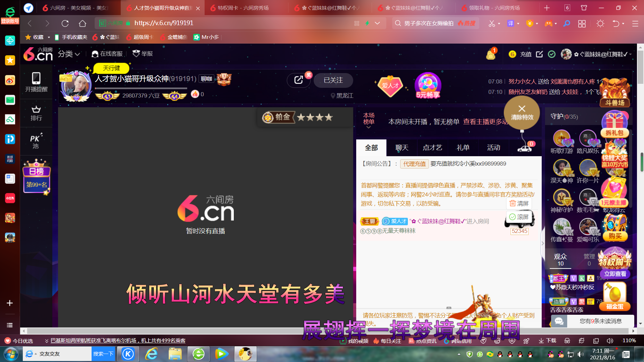The height and width of the screenshot is (362, 644).
Task: Collapse the right panel side arrow
Action: coord(543,244)
